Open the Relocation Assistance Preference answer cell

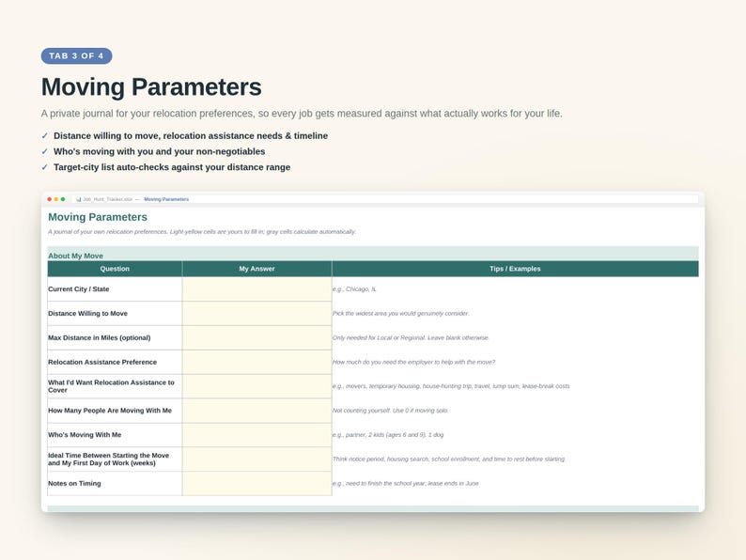256,362
